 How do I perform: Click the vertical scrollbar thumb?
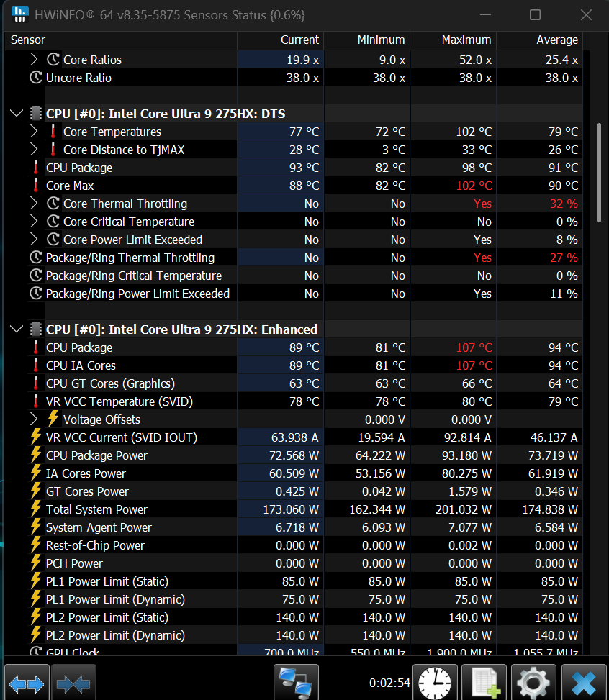[x=599, y=173]
